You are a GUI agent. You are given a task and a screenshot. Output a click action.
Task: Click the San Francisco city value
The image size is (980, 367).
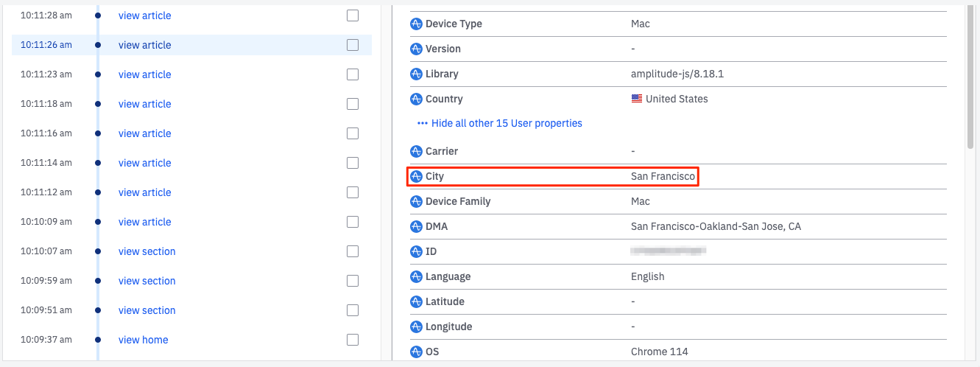pos(663,177)
